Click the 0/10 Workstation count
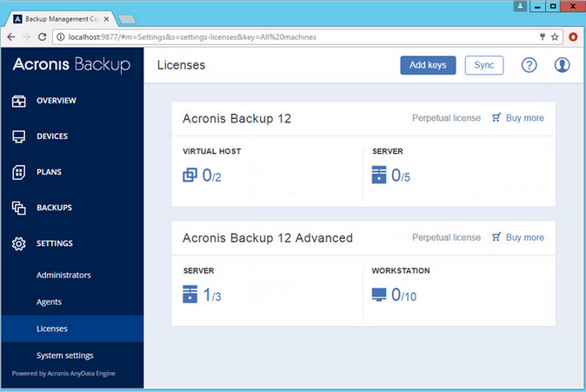This screenshot has width=586, height=392. pos(403,295)
